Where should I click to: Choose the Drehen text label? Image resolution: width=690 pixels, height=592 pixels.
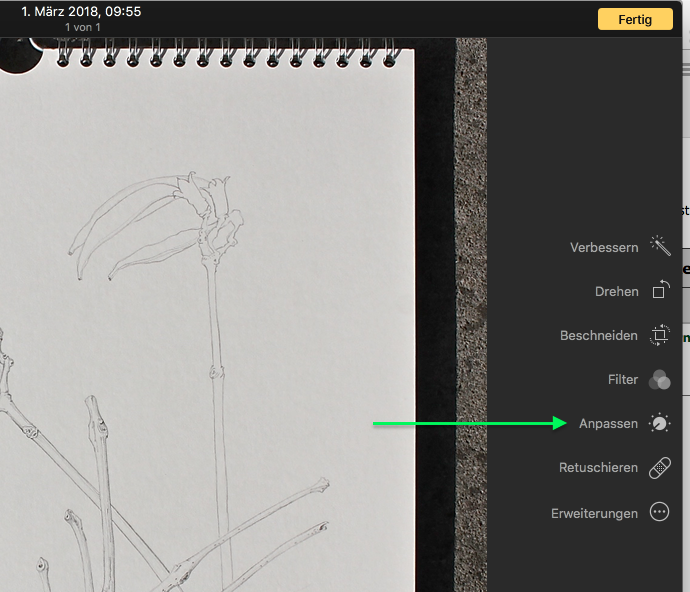(616, 292)
